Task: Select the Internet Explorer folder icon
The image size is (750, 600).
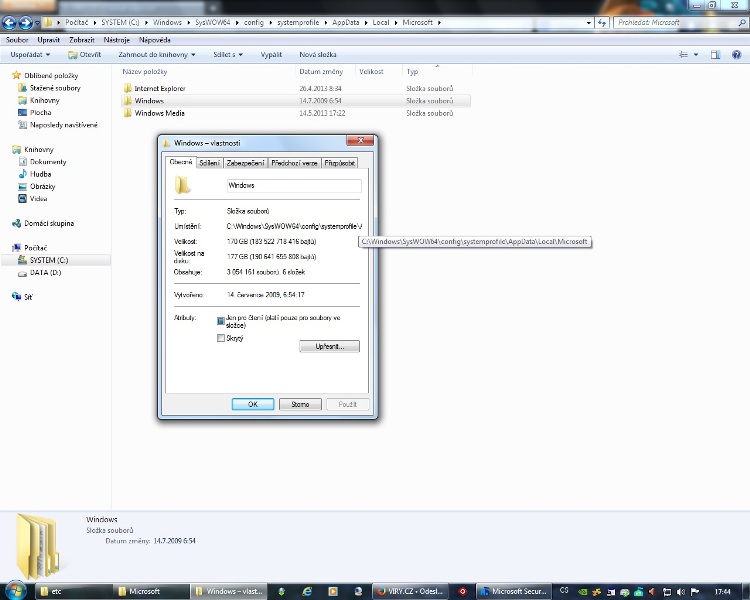Action: pyautogui.click(x=127, y=88)
